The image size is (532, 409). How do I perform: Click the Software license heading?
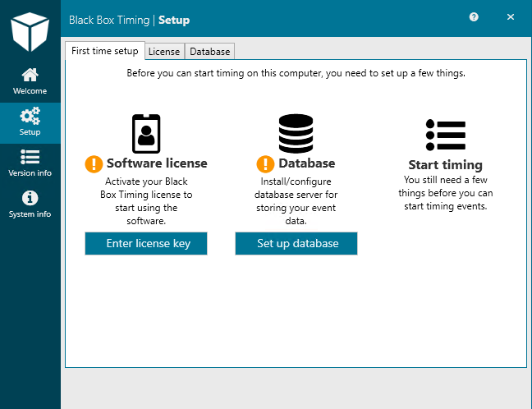pos(157,163)
